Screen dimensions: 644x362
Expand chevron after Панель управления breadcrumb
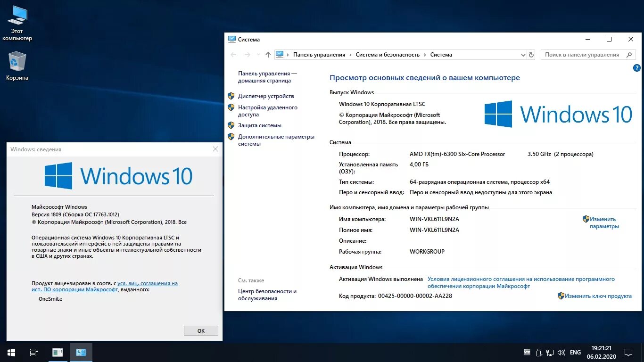(351, 55)
